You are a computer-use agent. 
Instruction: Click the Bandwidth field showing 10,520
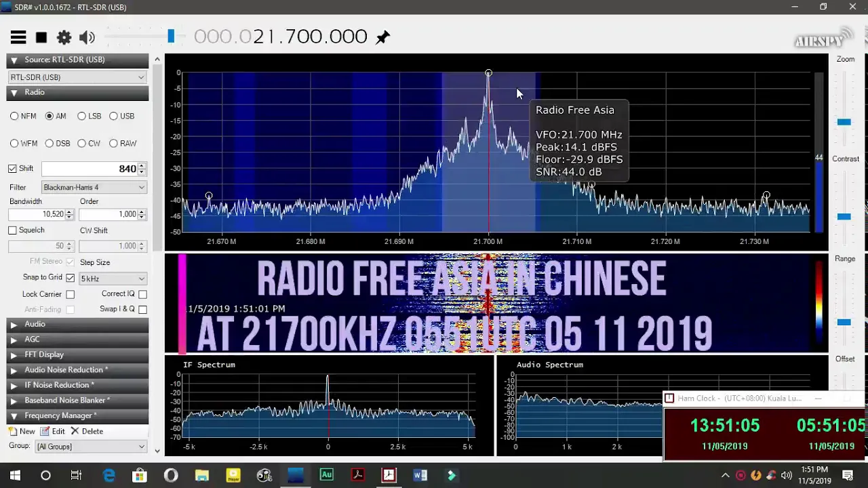pos(37,214)
